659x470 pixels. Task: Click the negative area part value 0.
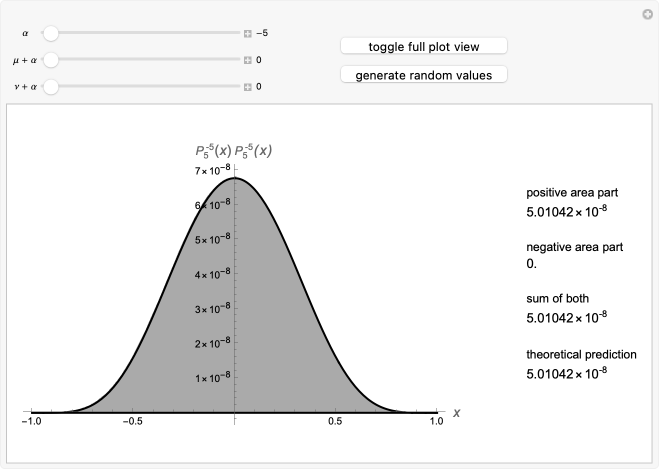tap(531, 264)
